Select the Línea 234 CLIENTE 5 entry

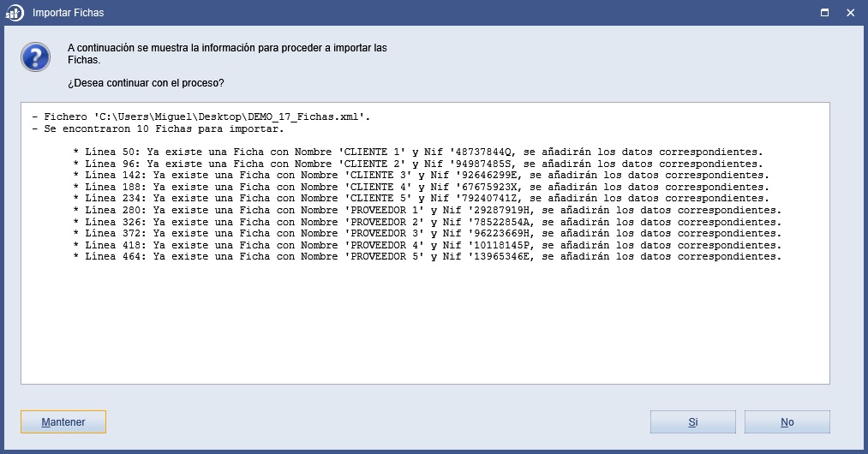point(421,198)
